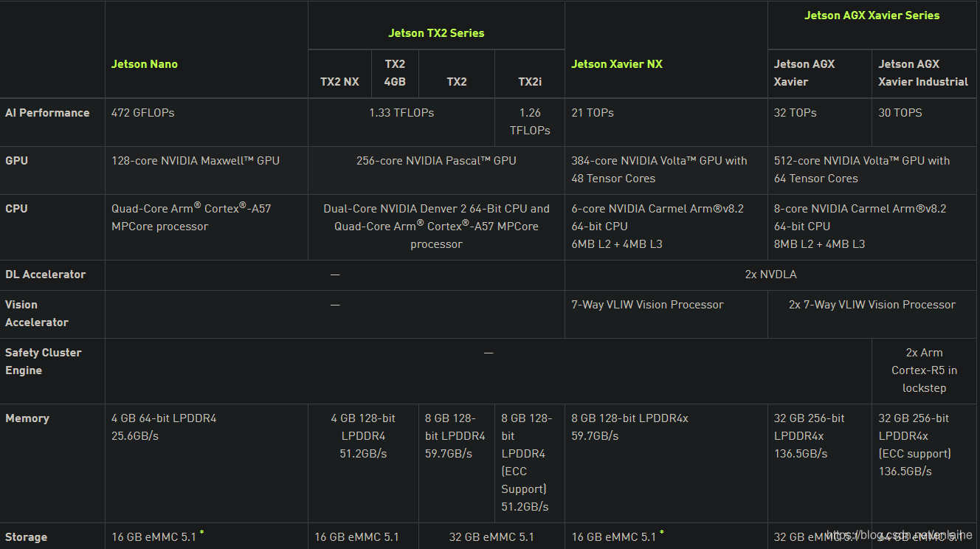Select the Jetson AGX Xavier Industrial header
The image size is (980, 549).
coord(923,73)
